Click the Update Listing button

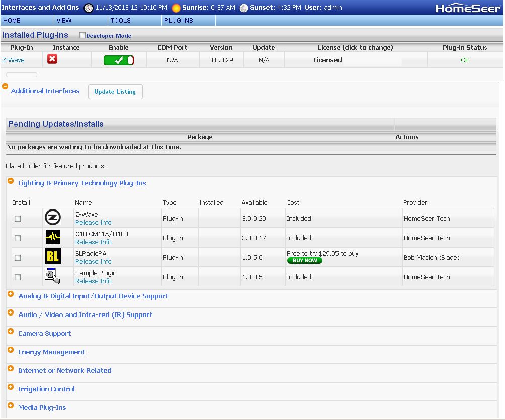coord(115,92)
